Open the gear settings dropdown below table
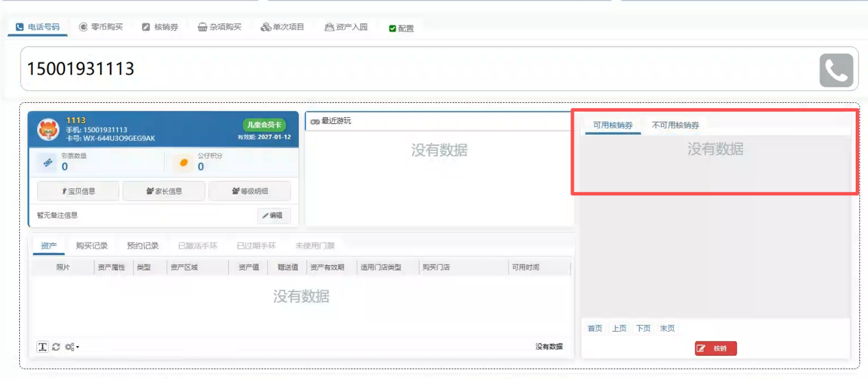This screenshot has width=868, height=379. pyautogui.click(x=72, y=347)
